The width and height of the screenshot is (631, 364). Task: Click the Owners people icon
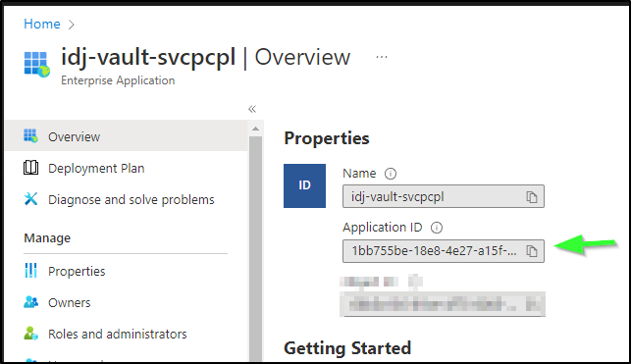point(31,301)
